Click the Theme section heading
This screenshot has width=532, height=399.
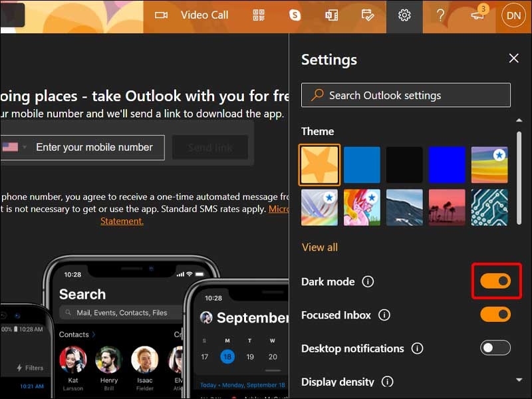coord(318,131)
